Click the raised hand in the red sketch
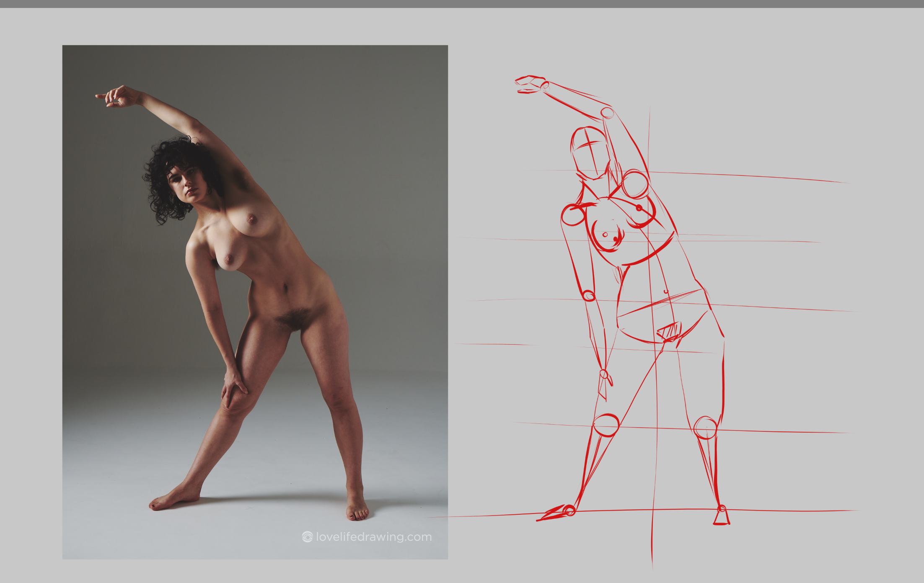 530,84
